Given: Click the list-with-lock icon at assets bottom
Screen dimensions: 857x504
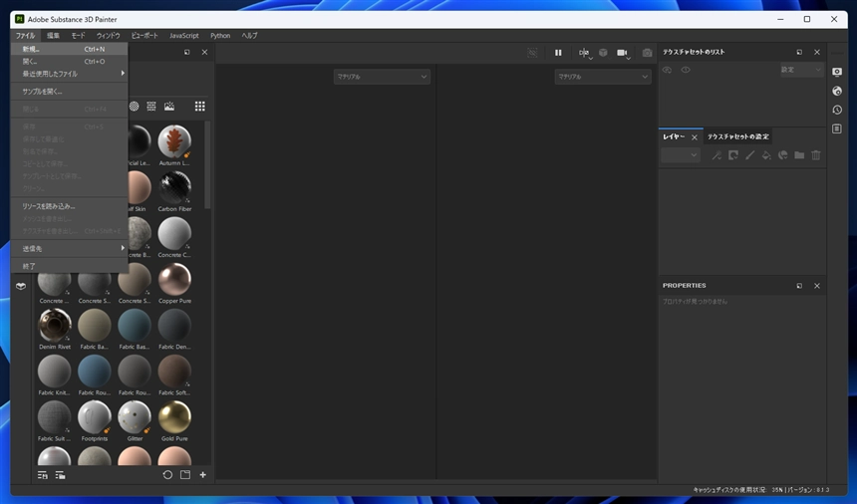Looking at the screenshot, I should 42,475.
